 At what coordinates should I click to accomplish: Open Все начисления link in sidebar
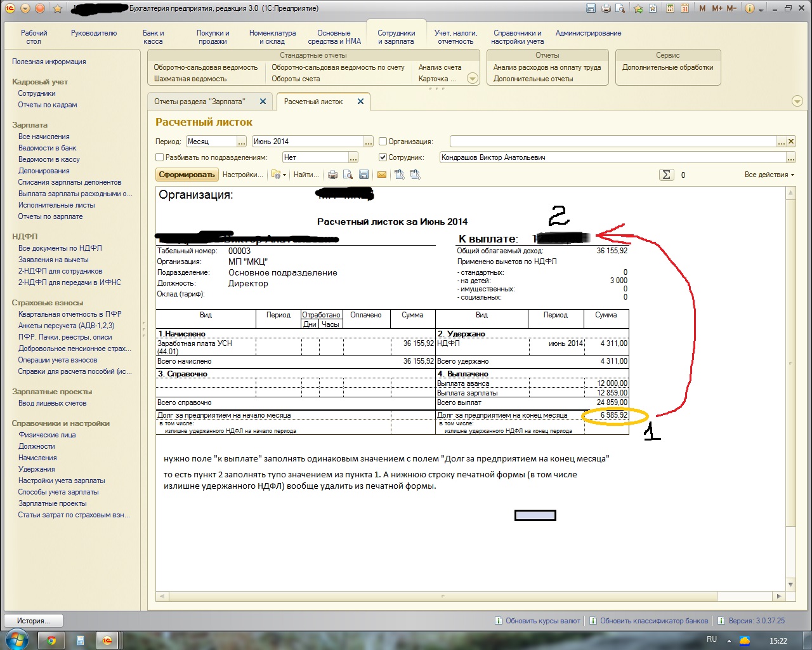tap(44, 136)
